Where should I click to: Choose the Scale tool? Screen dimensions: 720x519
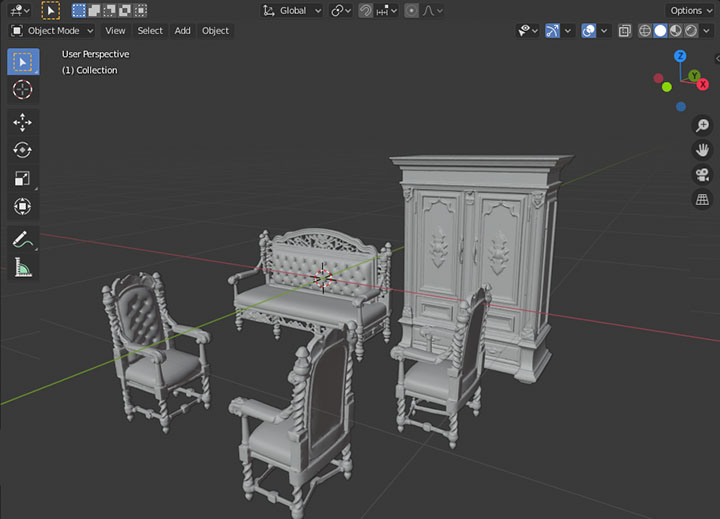coord(22,179)
